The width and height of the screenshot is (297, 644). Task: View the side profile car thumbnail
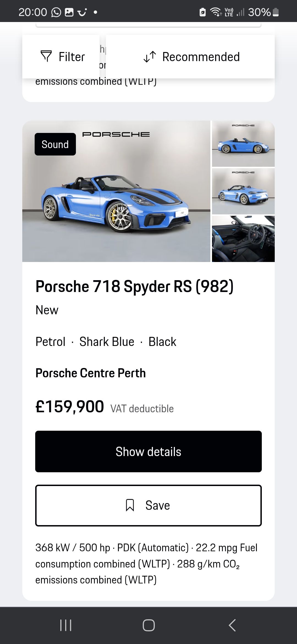click(x=243, y=144)
